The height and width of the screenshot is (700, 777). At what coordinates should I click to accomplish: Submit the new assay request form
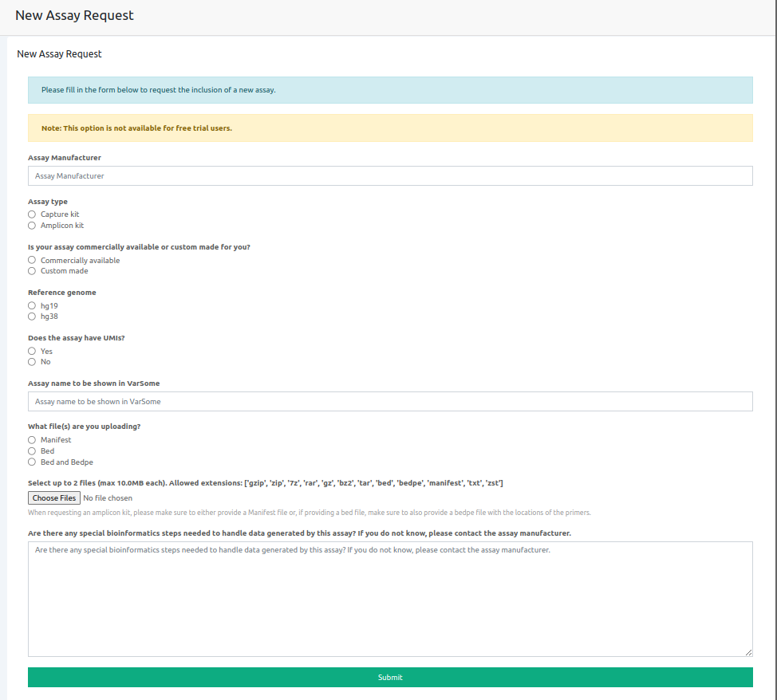pyautogui.click(x=390, y=678)
